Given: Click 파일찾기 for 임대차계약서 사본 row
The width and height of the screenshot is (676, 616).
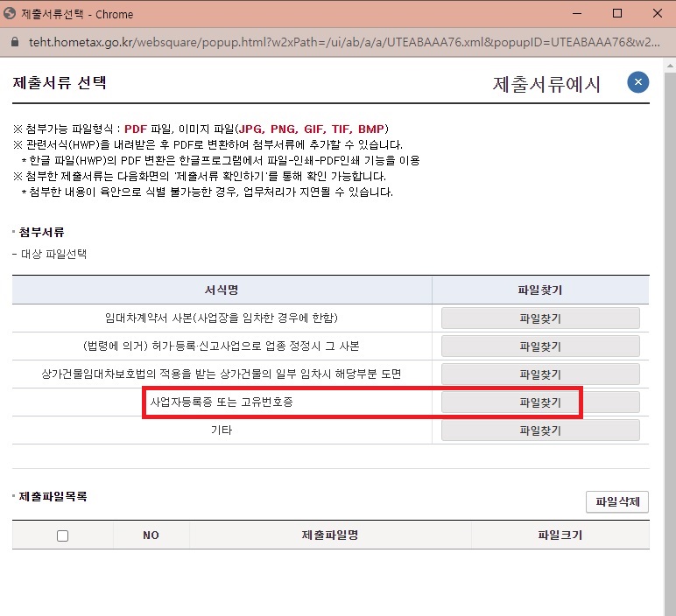Looking at the screenshot, I should (540, 318).
